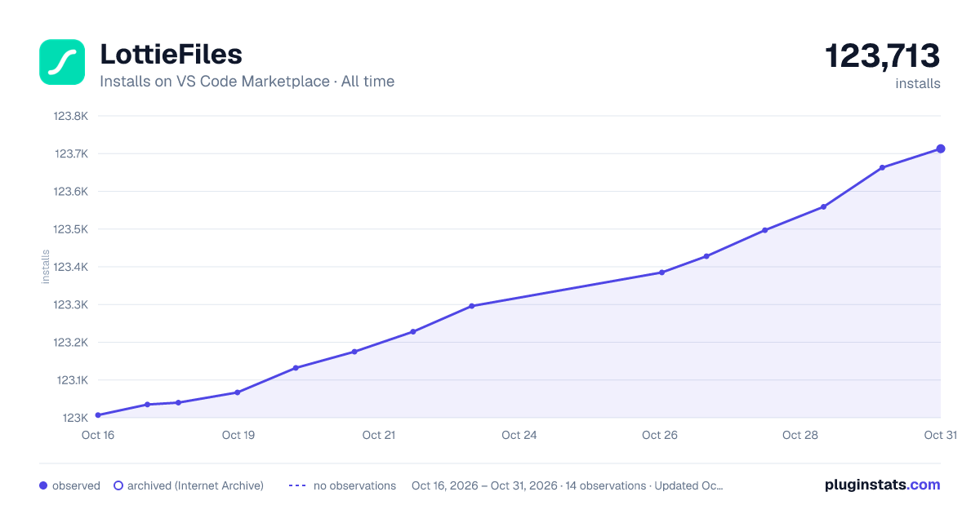Click the 123.7K y-axis label
This screenshot has width=980, height=514.
pyautogui.click(x=71, y=153)
